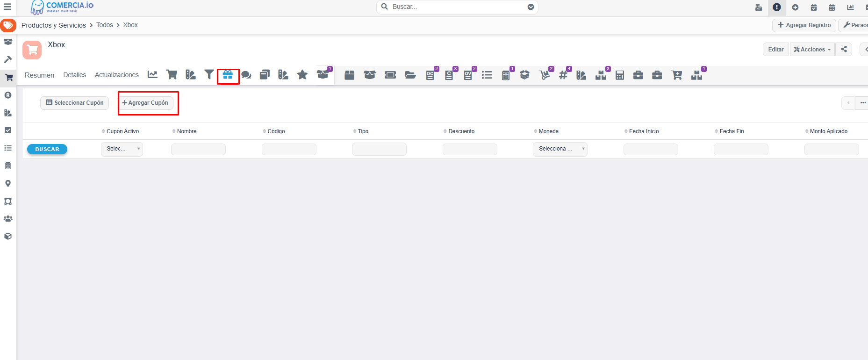Open the hammer icon in left sidebar
This screenshot has height=360, width=868.
tap(8, 59)
